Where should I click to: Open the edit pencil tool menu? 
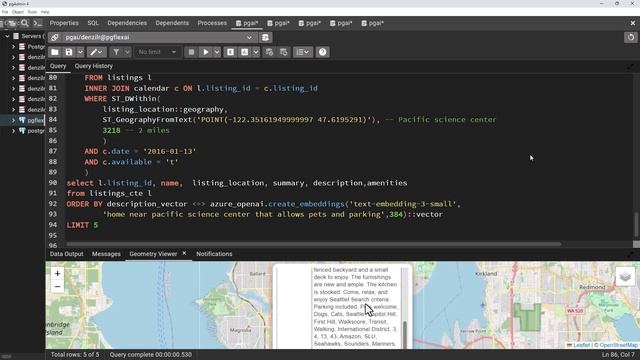click(96, 52)
